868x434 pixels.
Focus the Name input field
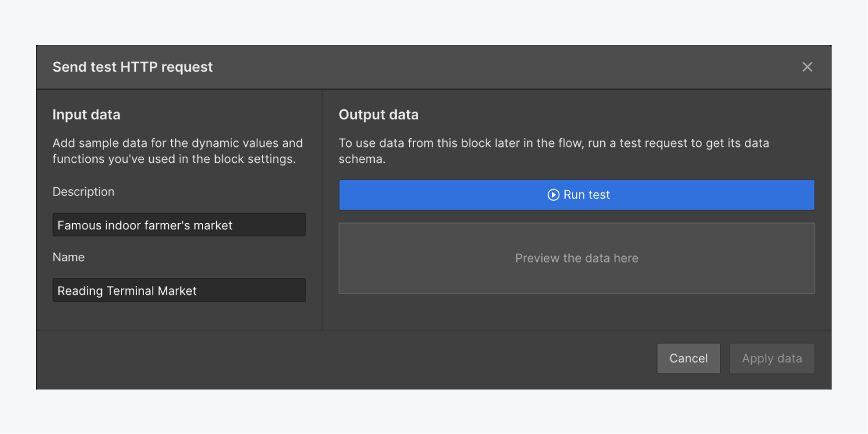(x=179, y=290)
